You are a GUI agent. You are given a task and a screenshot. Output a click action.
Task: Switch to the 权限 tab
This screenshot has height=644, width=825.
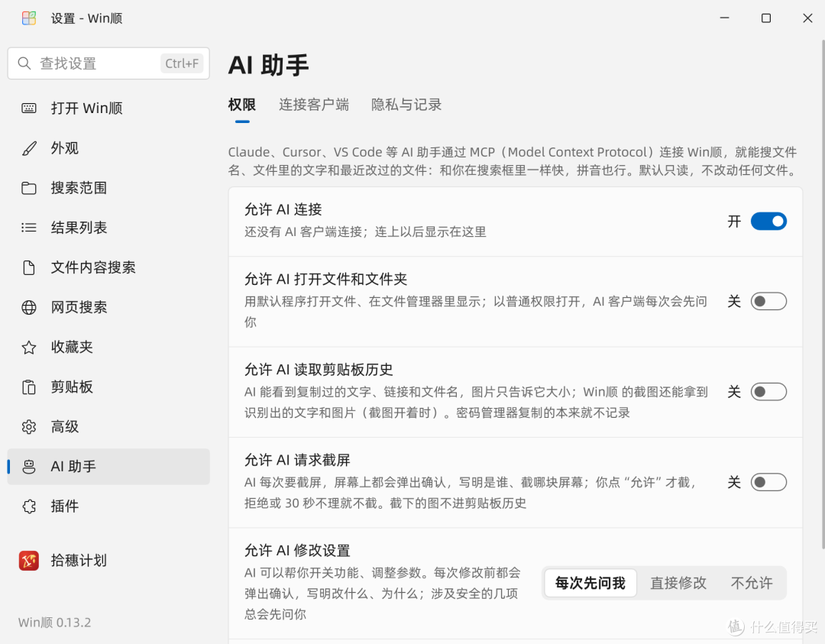(242, 105)
